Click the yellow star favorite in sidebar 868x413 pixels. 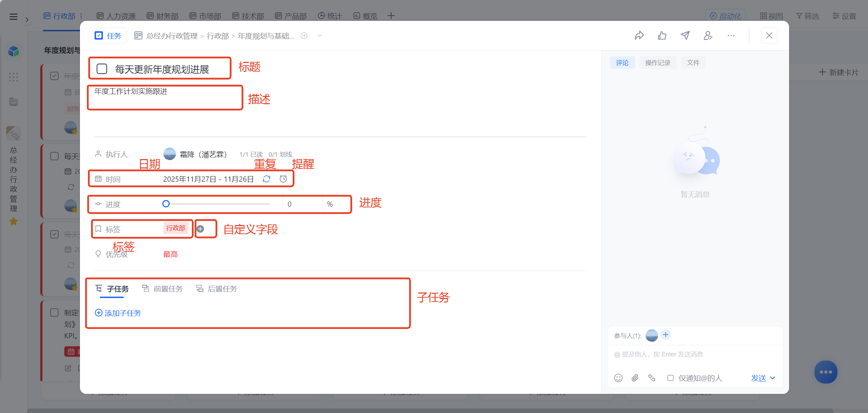14,221
